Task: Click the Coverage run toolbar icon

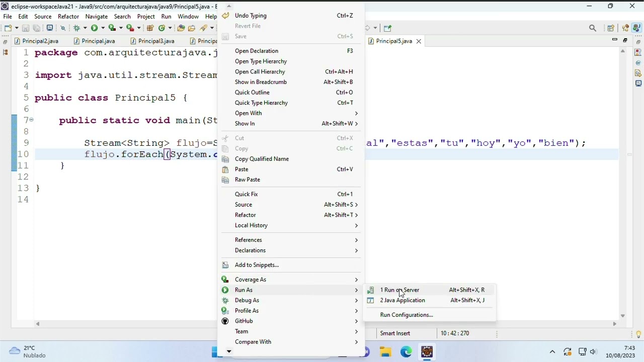Action: 112,28
